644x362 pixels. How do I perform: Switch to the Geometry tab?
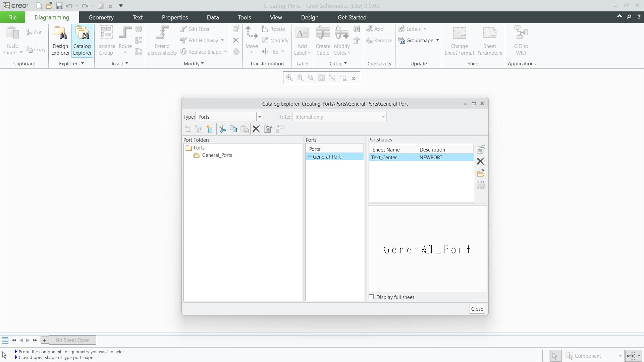(x=101, y=17)
